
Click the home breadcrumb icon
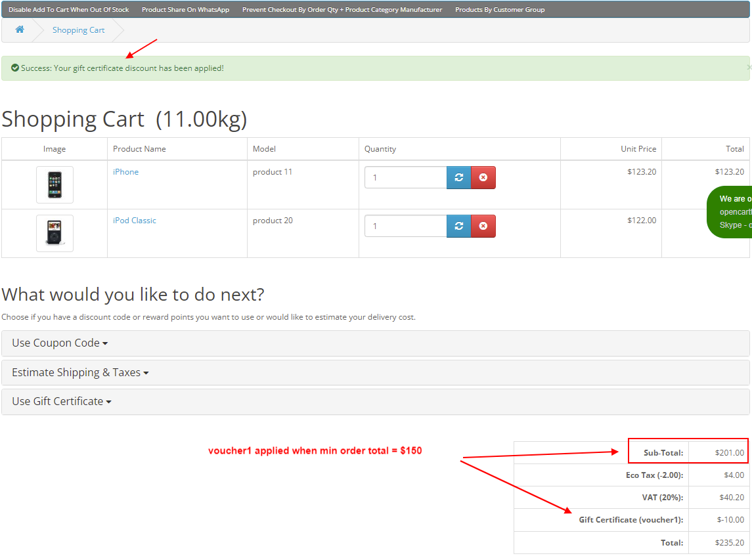(x=19, y=29)
